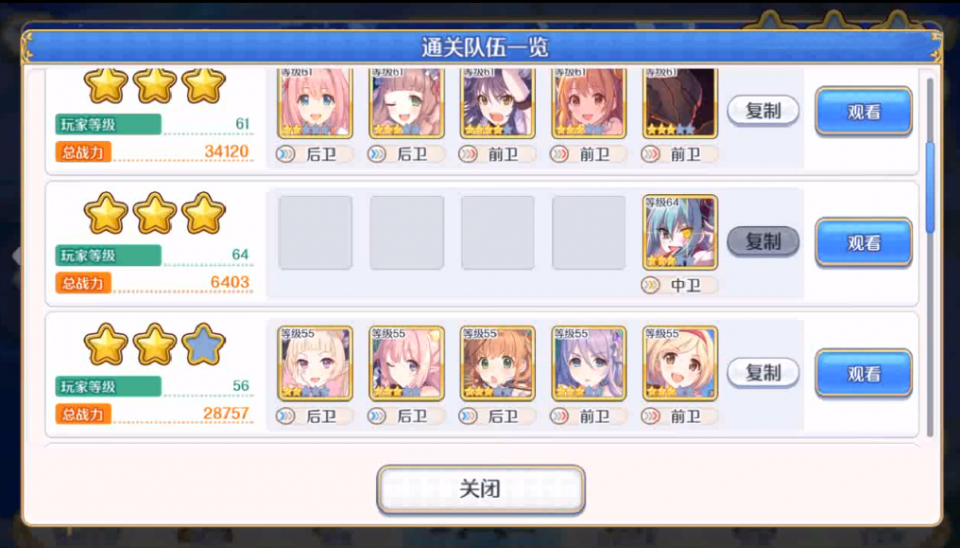Watch the replay of the 34120 team
960x548 pixels.
pos(864,111)
